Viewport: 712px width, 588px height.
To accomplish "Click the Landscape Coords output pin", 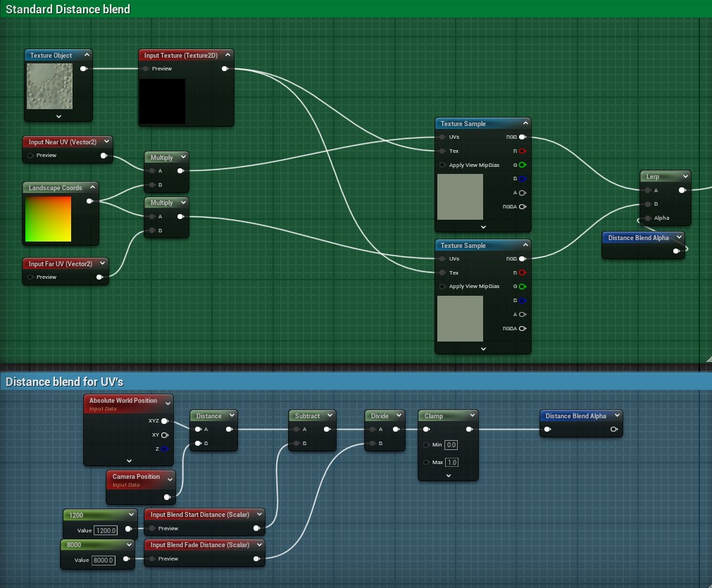I will (x=89, y=201).
